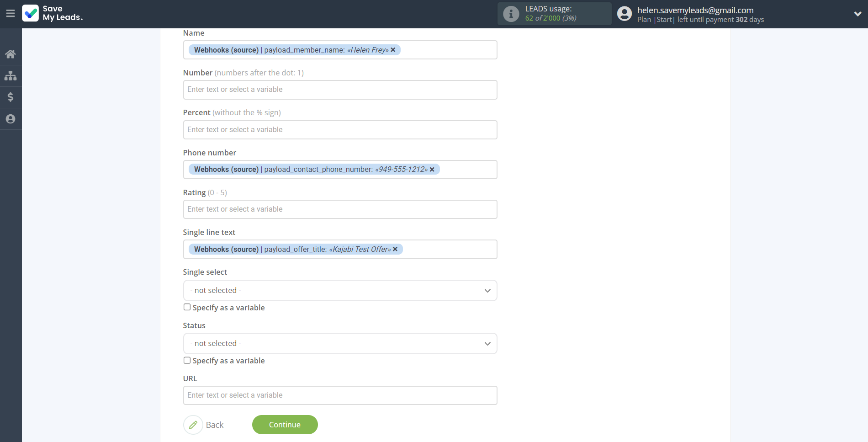
Task: Check Specify as a variable under Status
Action: (187, 360)
